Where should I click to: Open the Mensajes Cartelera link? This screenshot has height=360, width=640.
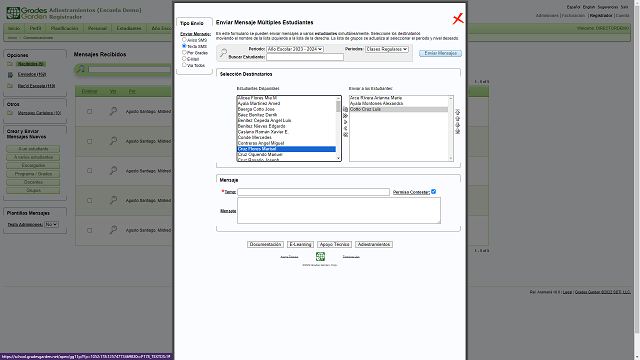click(39, 113)
